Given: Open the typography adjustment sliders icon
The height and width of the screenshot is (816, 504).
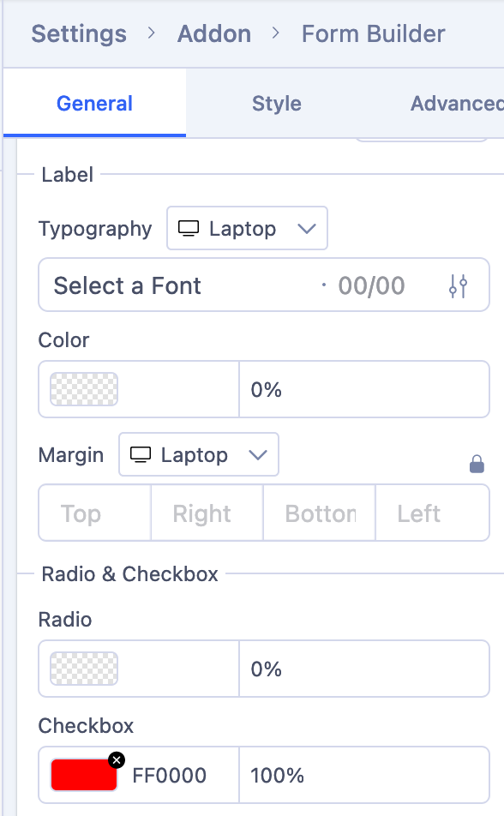Looking at the screenshot, I should (459, 285).
